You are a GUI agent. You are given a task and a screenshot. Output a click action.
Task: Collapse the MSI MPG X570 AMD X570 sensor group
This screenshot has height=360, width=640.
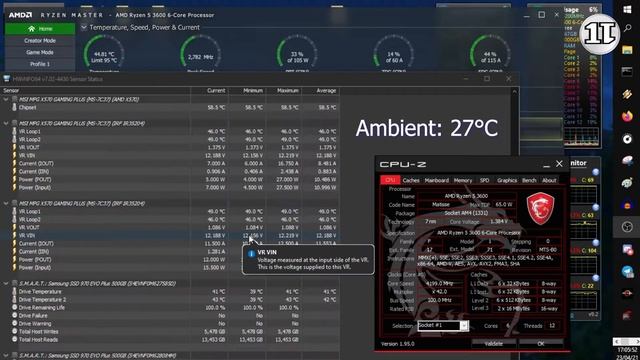click(6, 99)
